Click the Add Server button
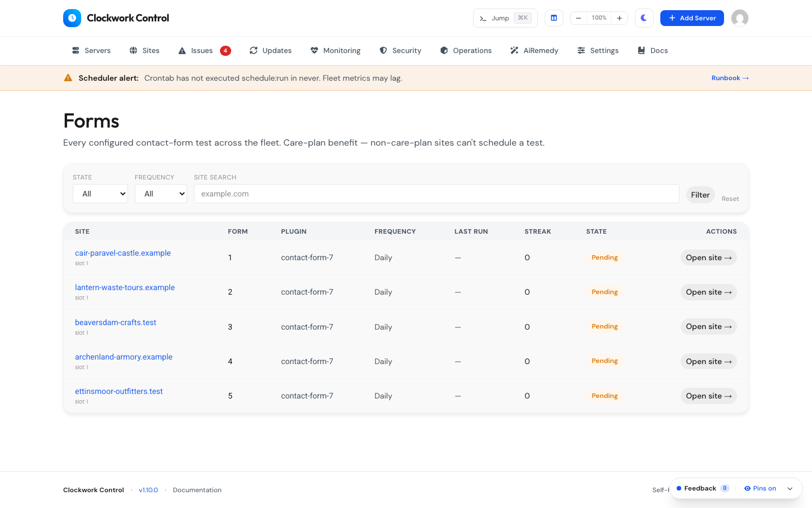812x508 pixels. tap(692, 18)
